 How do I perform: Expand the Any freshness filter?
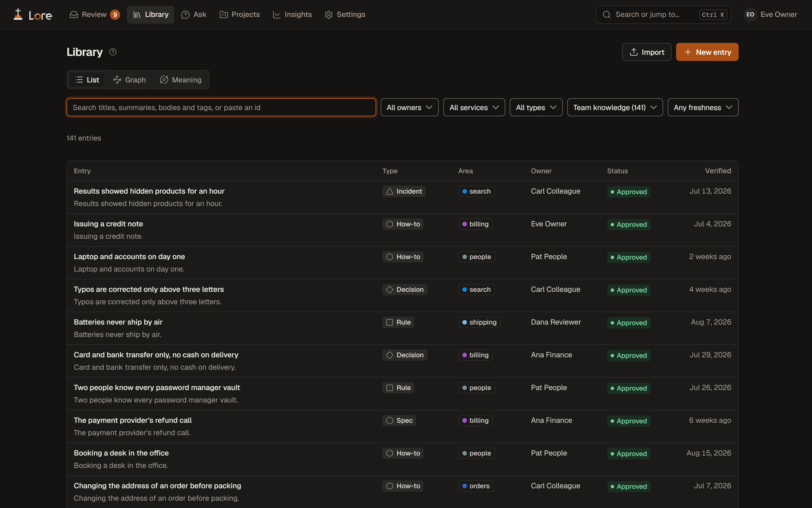coord(703,108)
